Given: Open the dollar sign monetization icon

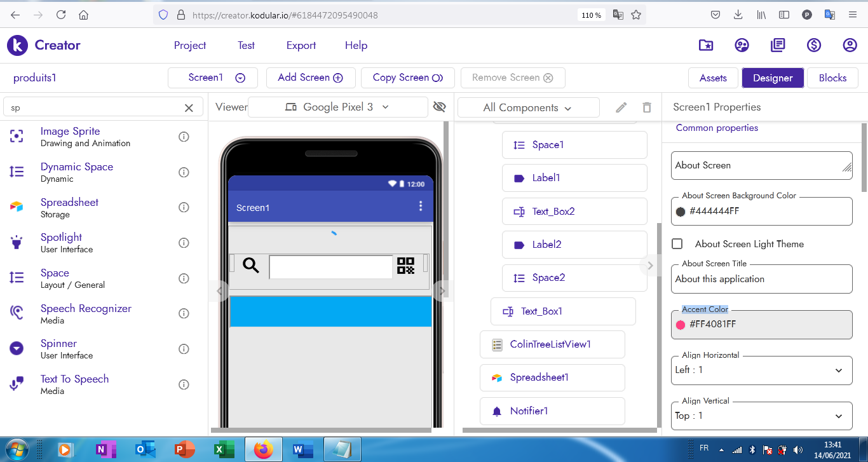Looking at the screenshot, I should coord(814,45).
